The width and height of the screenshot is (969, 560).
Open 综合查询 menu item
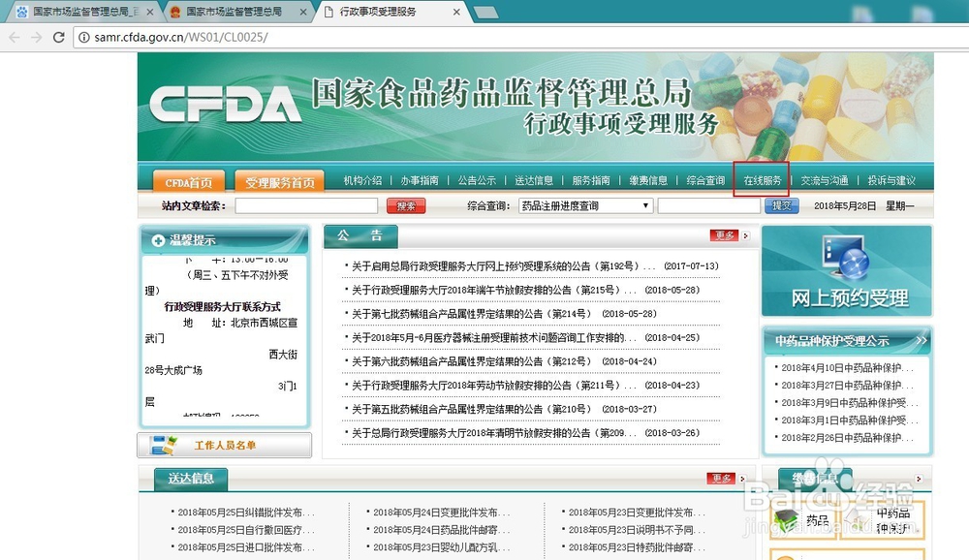(705, 180)
